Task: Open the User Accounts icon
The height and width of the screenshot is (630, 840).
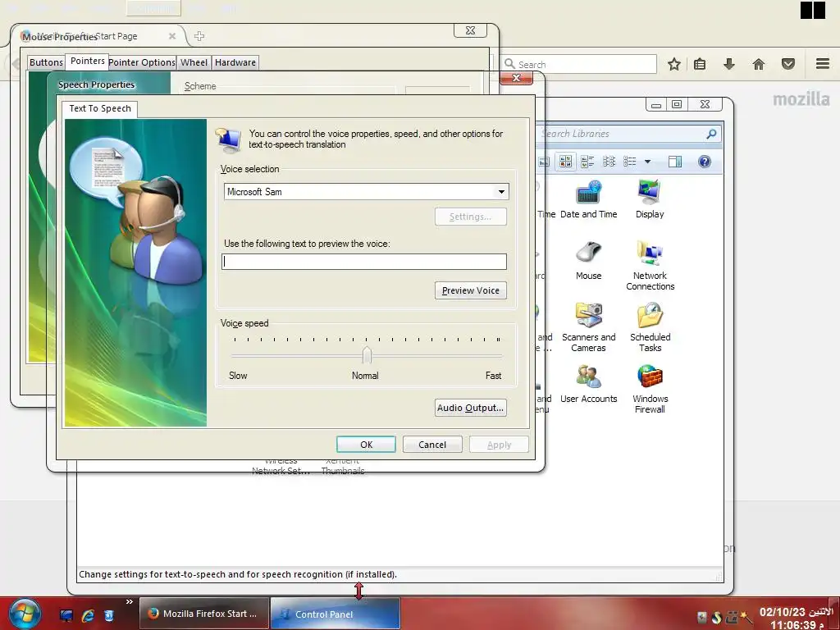Action: point(588,384)
